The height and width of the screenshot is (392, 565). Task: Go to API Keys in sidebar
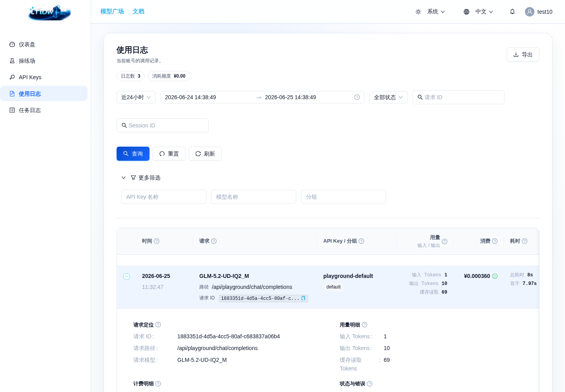pyautogui.click(x=44, y=77)
